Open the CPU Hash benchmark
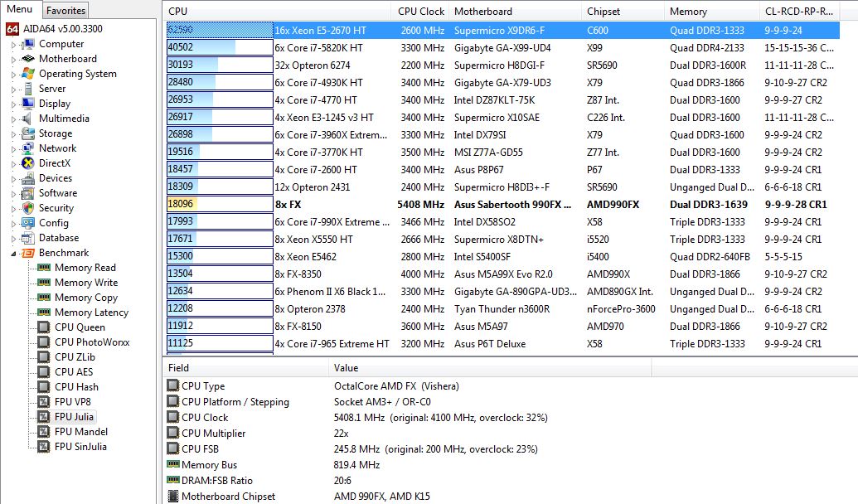Screen dimensions: 858x504 [76, 387]
